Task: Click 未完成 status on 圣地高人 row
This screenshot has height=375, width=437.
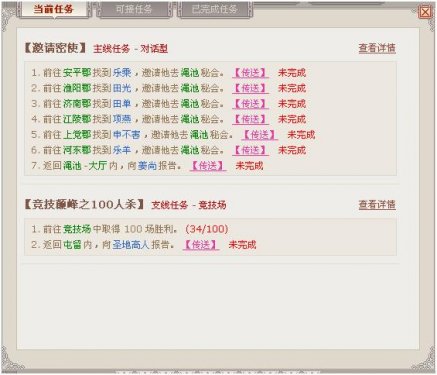Action: click(x=242, y=245)
